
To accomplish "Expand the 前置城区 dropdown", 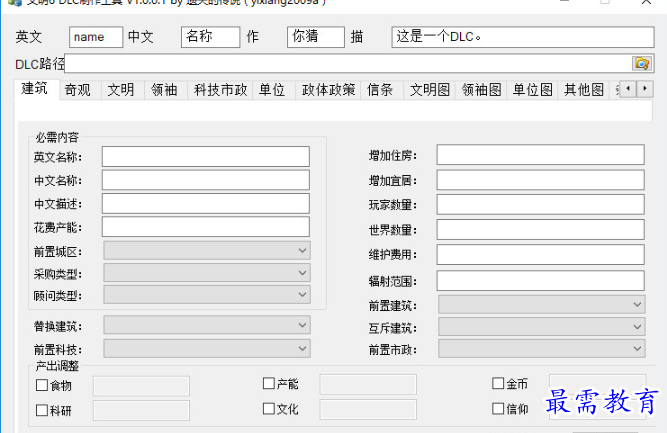I will 207,250.
